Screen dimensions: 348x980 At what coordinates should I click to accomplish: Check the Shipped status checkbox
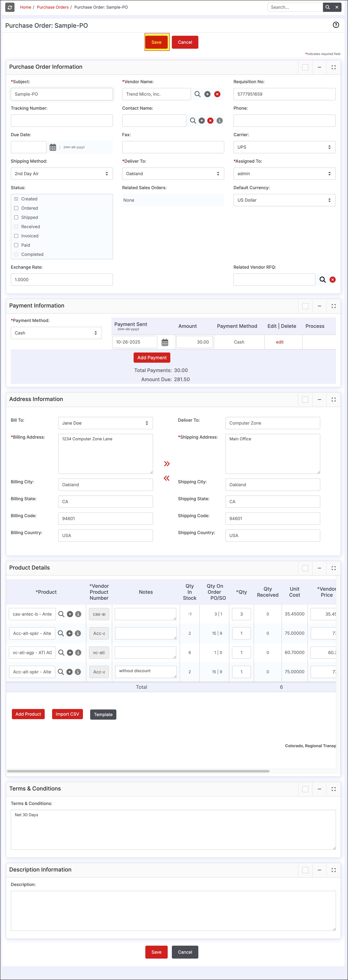[16, 218]
